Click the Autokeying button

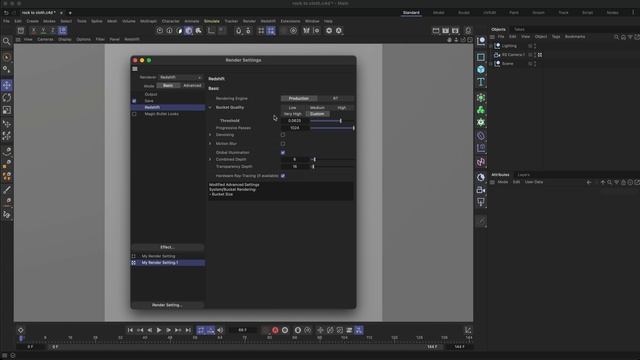pos(285,330)
